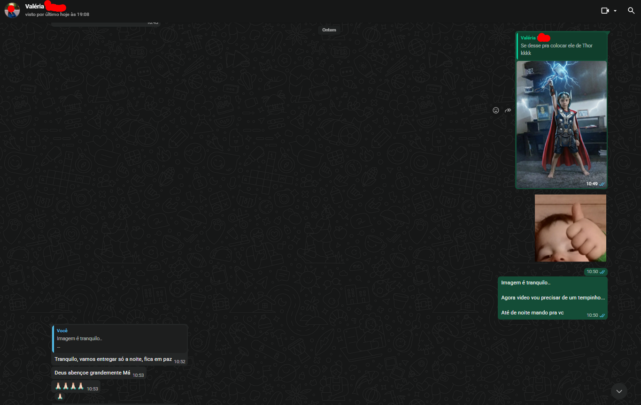Select the 'Tranquilo, vamos entregar' message
This screenshot has height=405, width=641.
point(112,359)
